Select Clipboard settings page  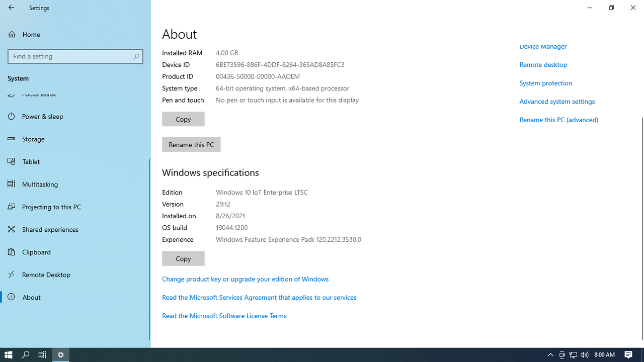(x=75, y=252)
